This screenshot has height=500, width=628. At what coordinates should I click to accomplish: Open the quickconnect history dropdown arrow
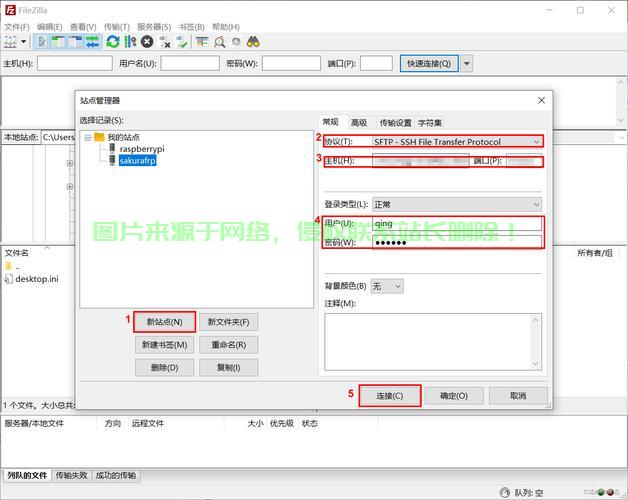tap(467, 63)
